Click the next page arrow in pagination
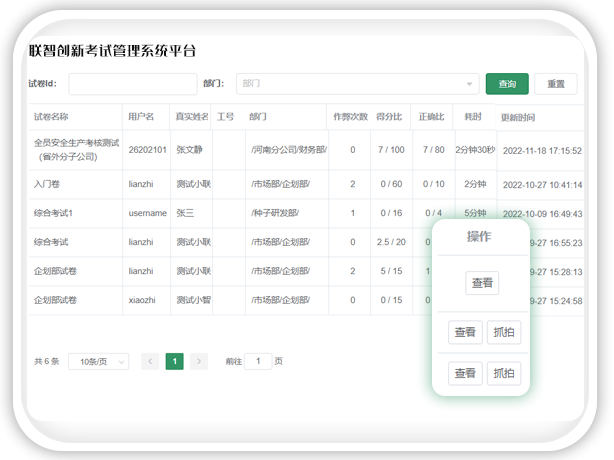 (x=199, y=361)
